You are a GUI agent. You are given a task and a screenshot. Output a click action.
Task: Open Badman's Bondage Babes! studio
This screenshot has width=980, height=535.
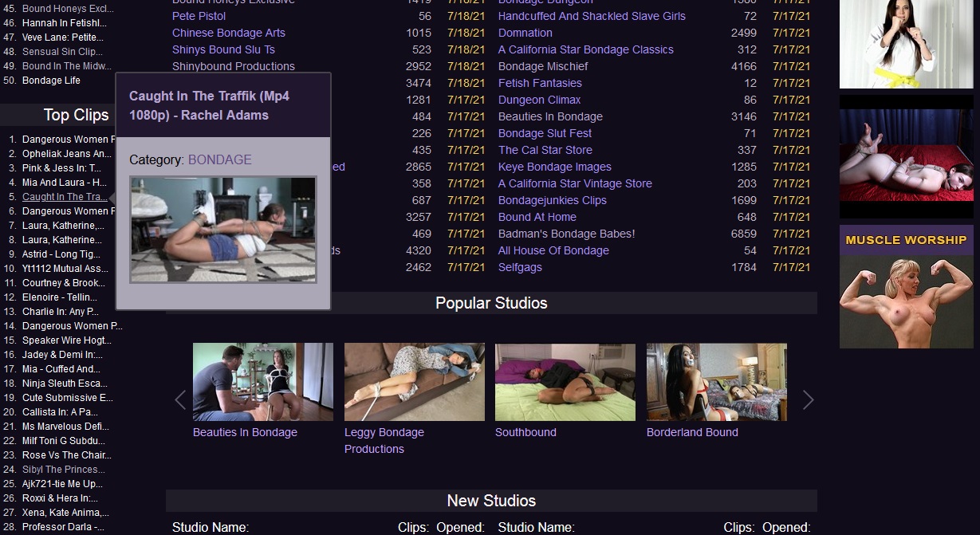pos(567,234)
